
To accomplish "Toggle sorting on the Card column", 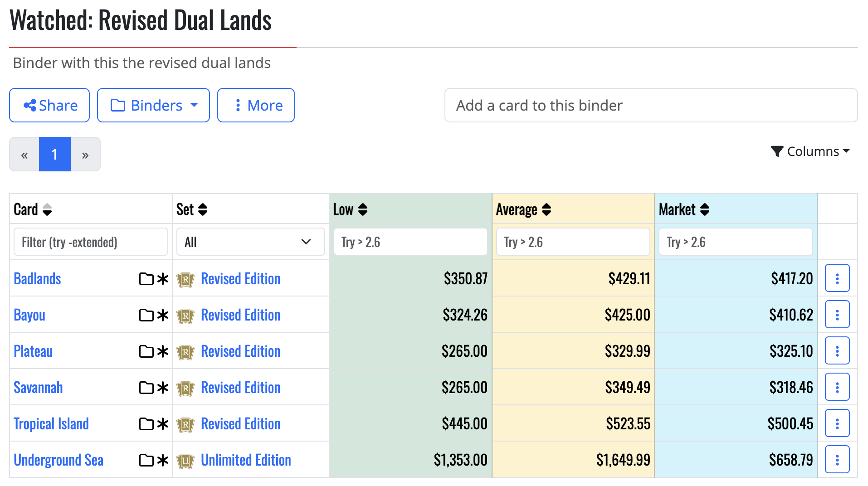I will coord(47,209).
